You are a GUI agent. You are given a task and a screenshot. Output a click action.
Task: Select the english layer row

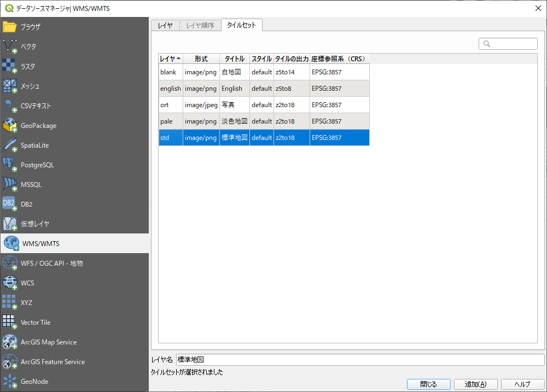tap(264, 88)
